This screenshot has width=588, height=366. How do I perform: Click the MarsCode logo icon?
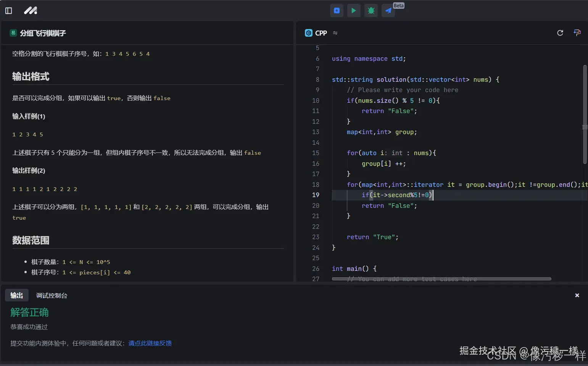click(x=31, y=11)
